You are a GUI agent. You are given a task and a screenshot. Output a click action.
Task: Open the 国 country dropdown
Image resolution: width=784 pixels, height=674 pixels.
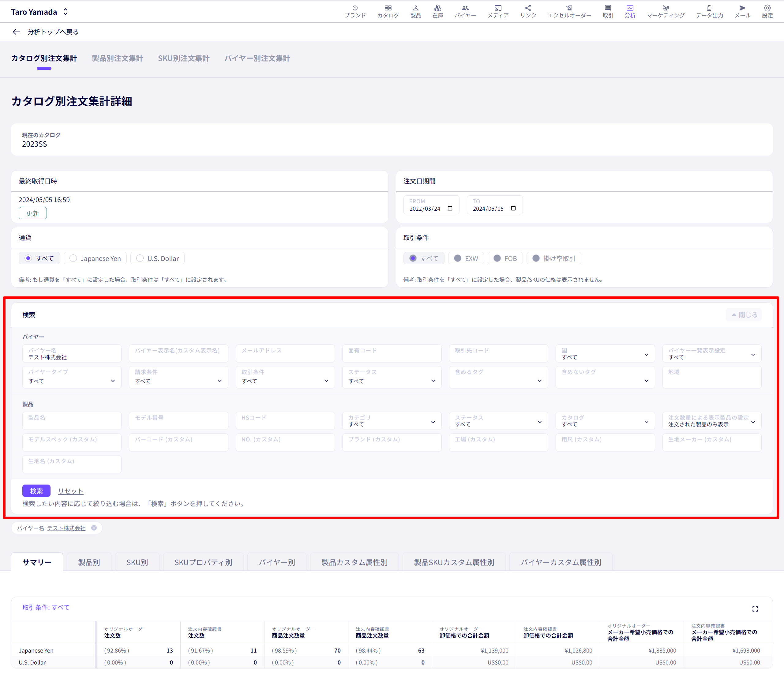pos(605,353)
